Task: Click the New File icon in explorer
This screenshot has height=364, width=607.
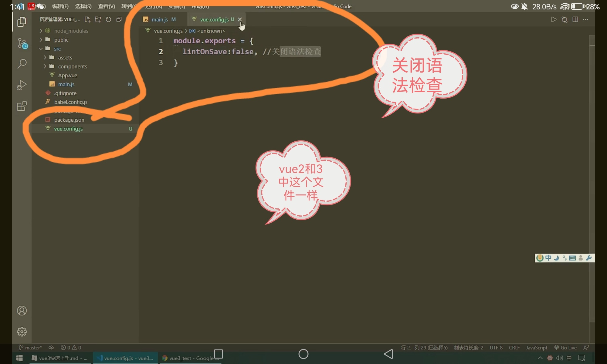Action: click(x=87, y=19)
